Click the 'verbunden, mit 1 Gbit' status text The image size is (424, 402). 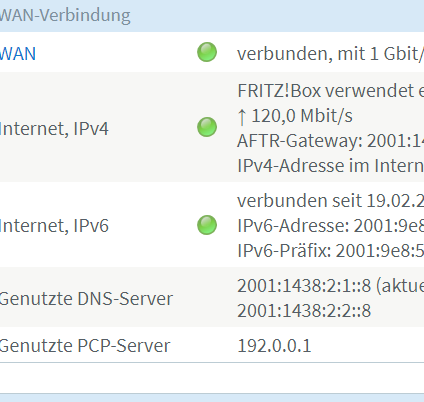click(x=330, y=54)
